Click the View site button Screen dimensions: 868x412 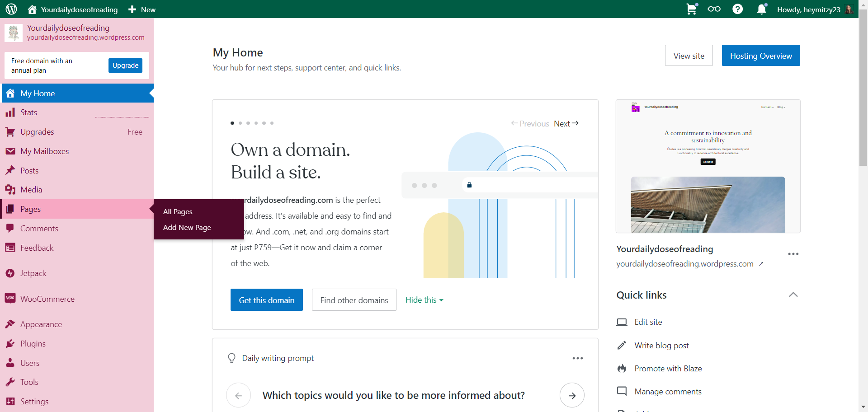point(689,56)
